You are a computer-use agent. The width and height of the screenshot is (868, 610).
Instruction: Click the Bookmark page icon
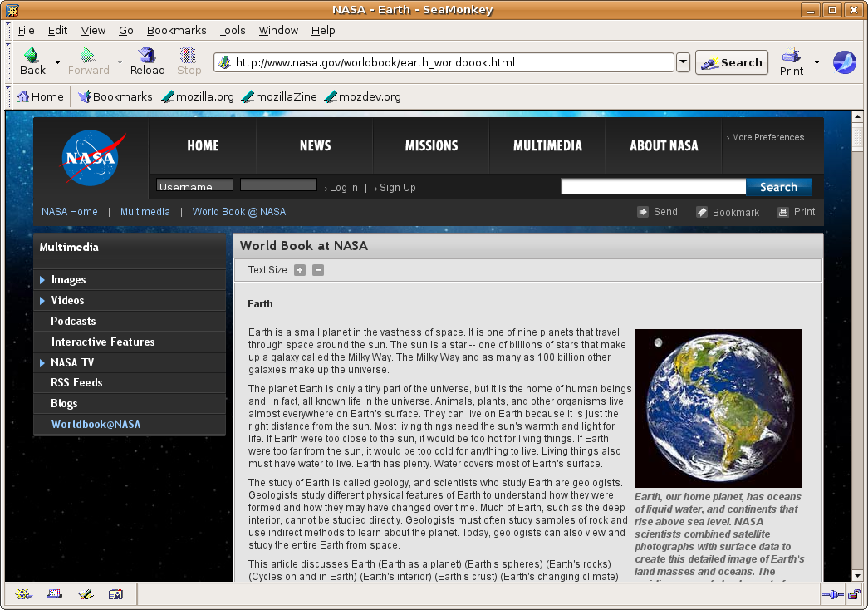pyautogui.click(x=701, y=212)
